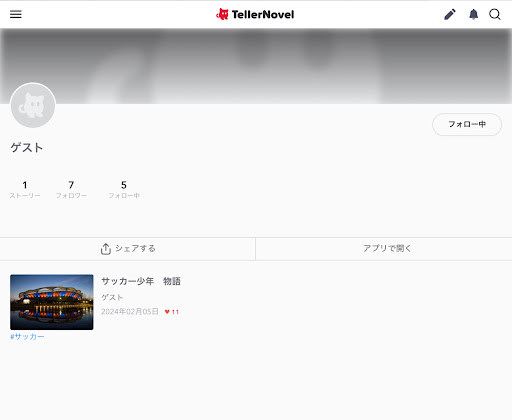512x420 pixels.
Task: Click author name ゲスト under story title
Action: [112, 297]
